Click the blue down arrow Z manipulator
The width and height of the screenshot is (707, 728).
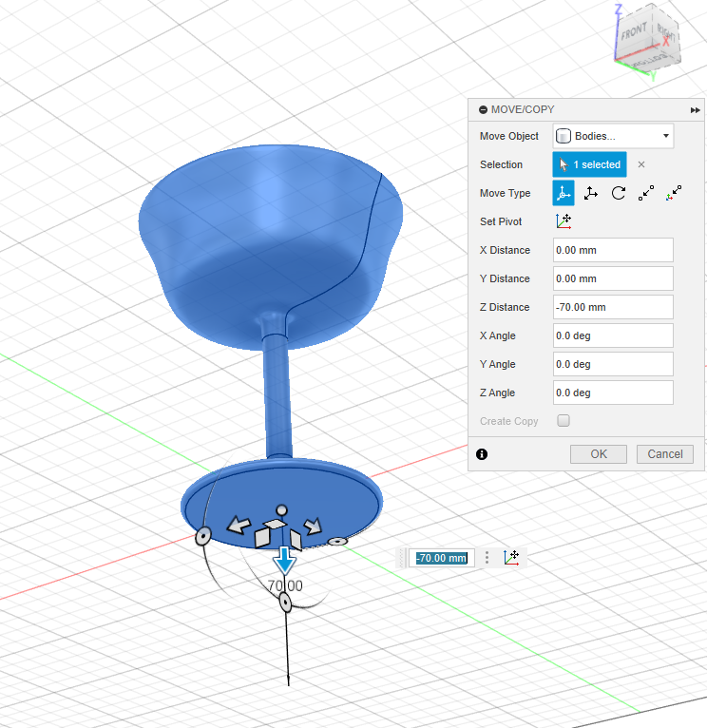point(284,561)
